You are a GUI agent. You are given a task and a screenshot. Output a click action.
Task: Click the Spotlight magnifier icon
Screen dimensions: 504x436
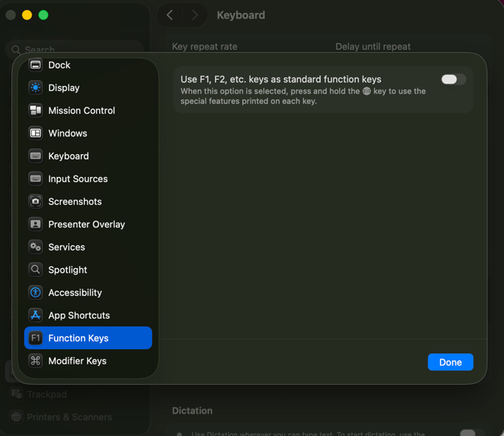click(35, 270)
